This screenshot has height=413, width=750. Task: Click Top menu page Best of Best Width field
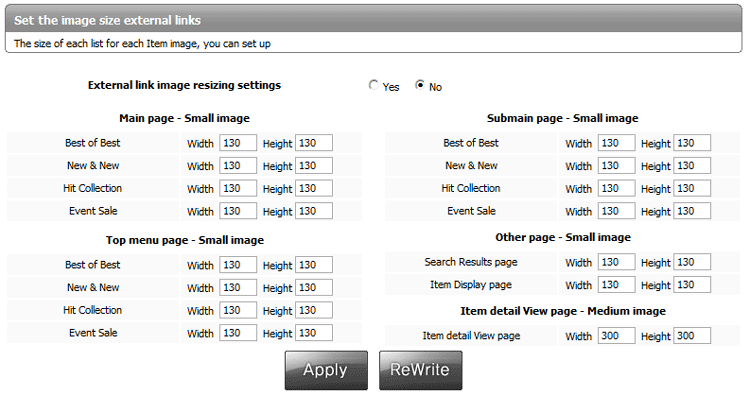click(x=238, y=265)
